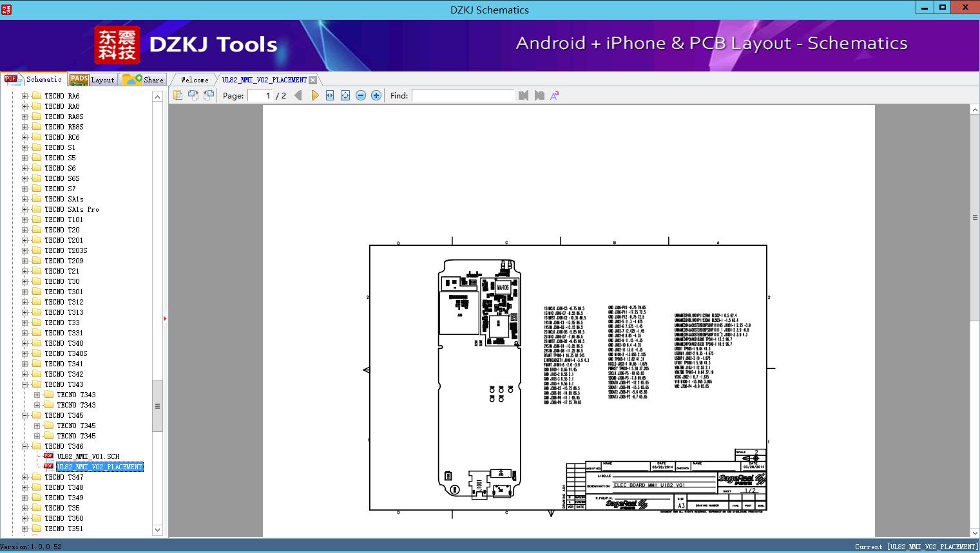Click the PDF icon of UL82_MMI_V01.SCH
The height and width of the screenshot is (553, 980).
click(48, 456)
